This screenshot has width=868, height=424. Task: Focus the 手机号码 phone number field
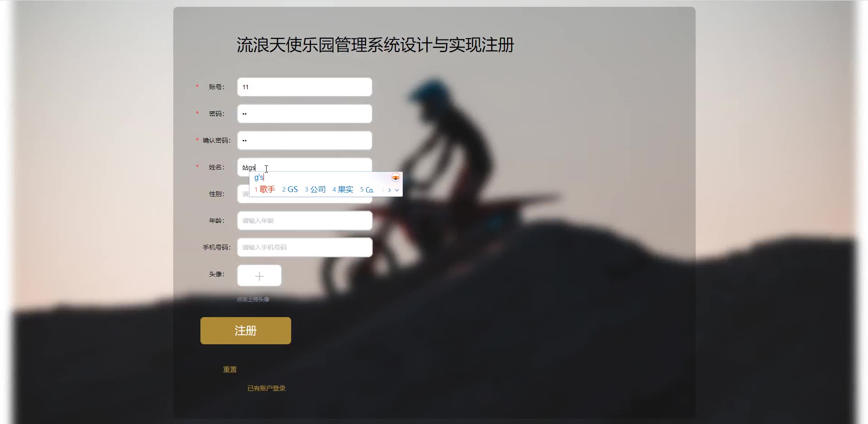305,247
